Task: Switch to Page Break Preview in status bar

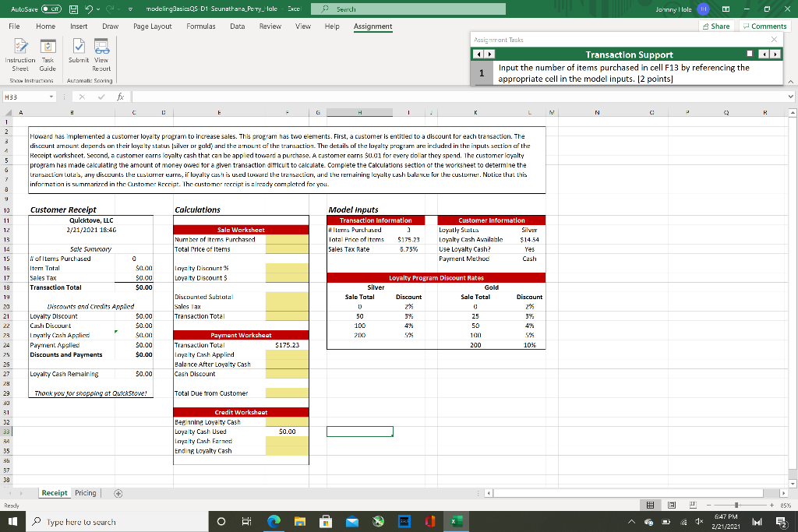Action: pos(693,505)
